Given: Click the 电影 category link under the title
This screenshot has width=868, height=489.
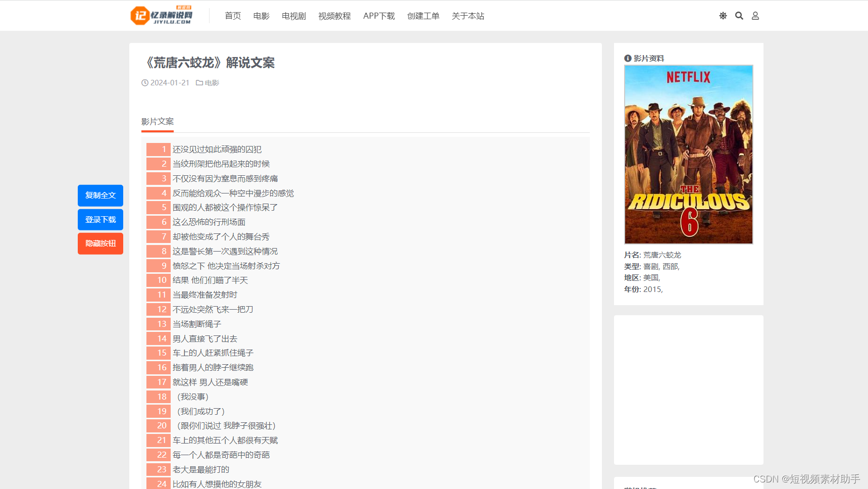Looking at the screenshot, I should pyautogui.click(x=212, y=83).
